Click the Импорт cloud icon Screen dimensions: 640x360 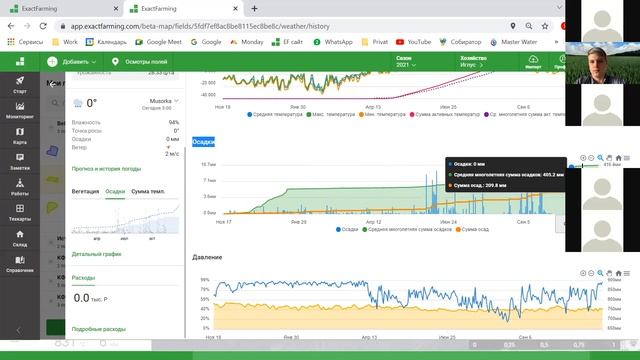pyautogui.click(x=533, y=62)
